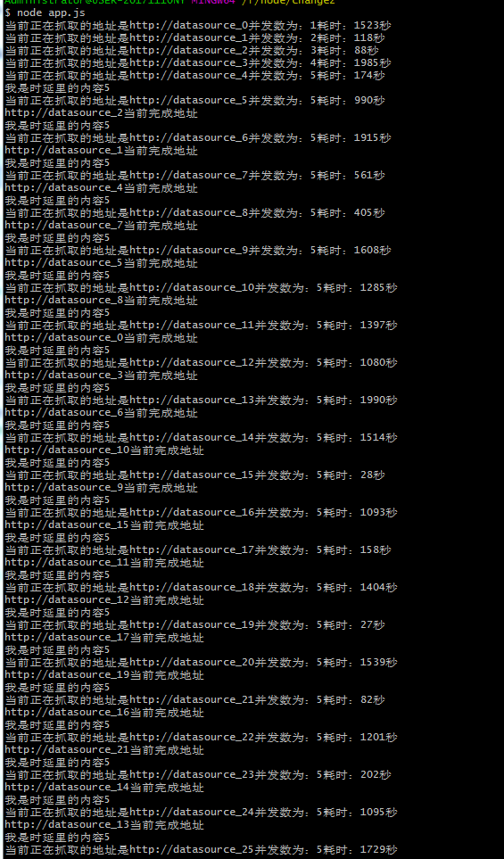Click 'http://datasource_19当前完成地址' line
The height and width of the screenshot is (859, 504).
point(104,675)
